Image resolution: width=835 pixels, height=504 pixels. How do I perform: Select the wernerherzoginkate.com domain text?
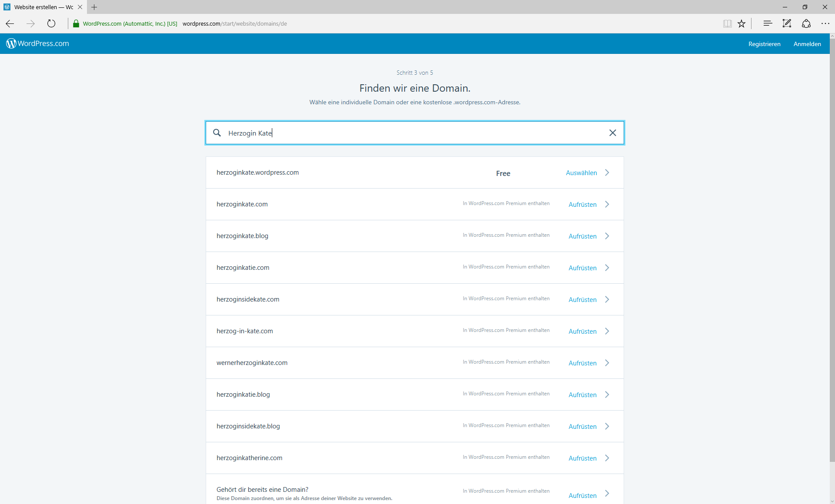252,363
